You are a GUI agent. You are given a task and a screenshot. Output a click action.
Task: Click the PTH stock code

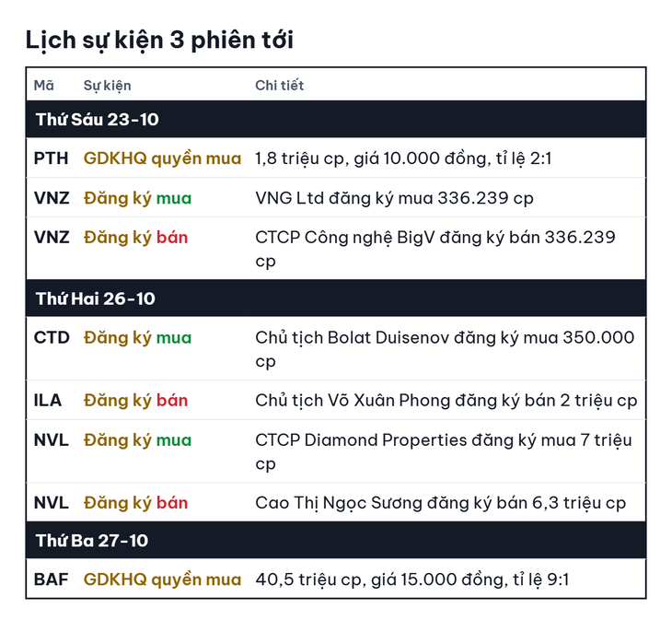point(51,158)
